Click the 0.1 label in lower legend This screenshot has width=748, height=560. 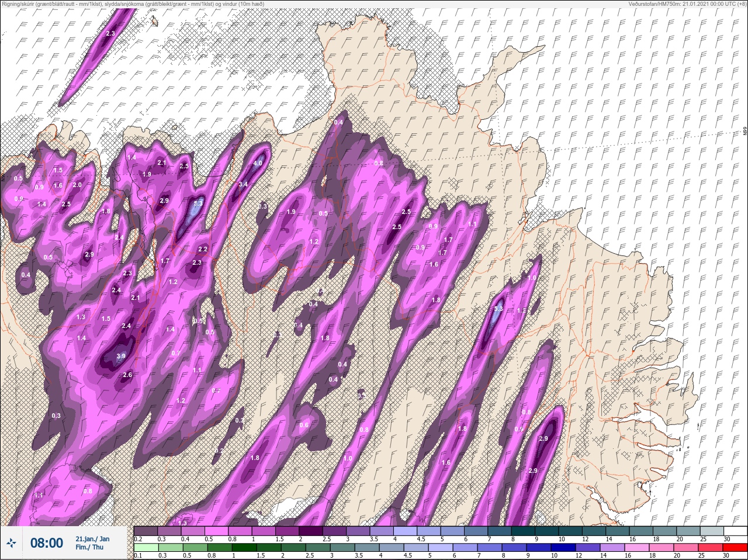tap(138, 555)
